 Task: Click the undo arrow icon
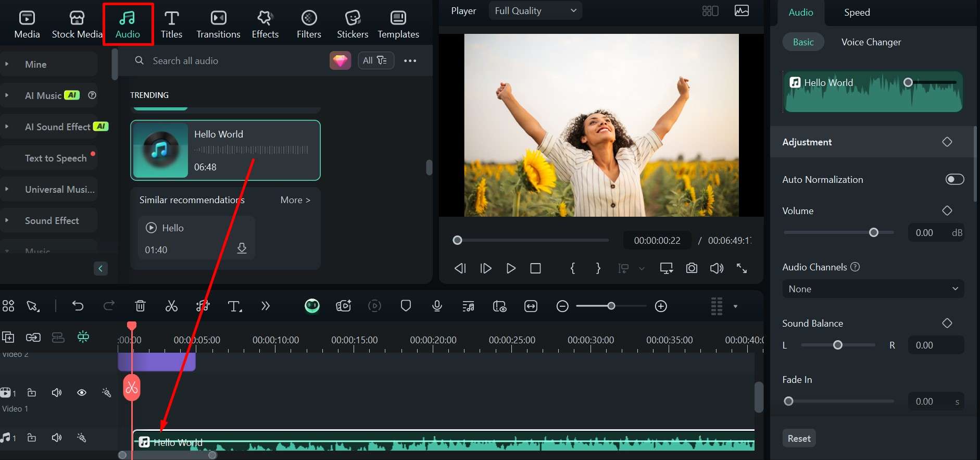(x=78, y=306)
